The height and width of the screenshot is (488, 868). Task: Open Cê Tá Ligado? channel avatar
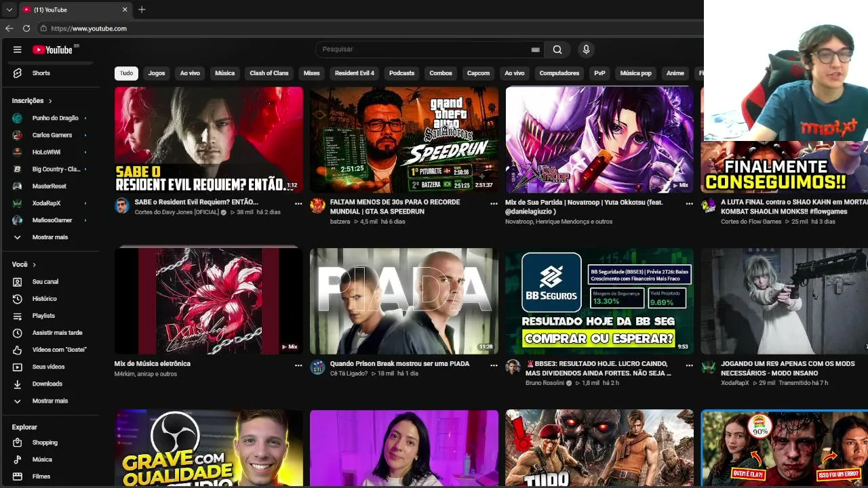tap(317, 367)
